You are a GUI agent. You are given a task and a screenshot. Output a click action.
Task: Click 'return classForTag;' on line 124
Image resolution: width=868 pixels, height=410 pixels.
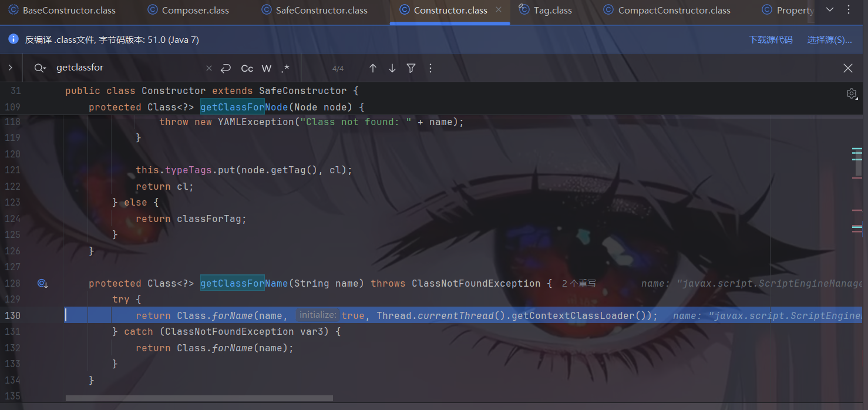pos(191,219)
